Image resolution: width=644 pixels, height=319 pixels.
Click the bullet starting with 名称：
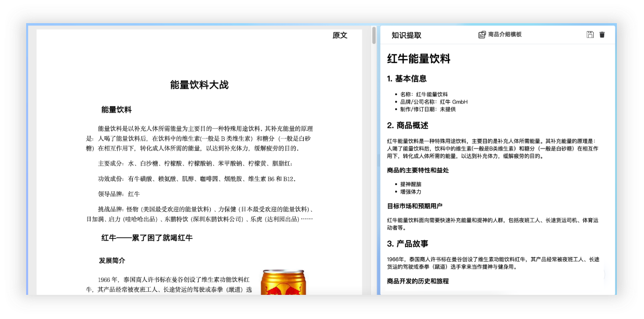(424, 95)
